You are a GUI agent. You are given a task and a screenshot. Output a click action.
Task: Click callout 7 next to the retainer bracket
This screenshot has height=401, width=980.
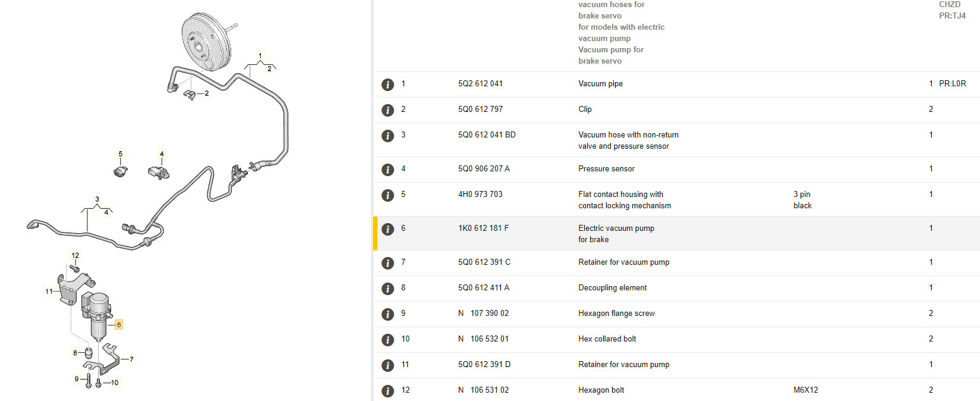(x=131, y=359)
